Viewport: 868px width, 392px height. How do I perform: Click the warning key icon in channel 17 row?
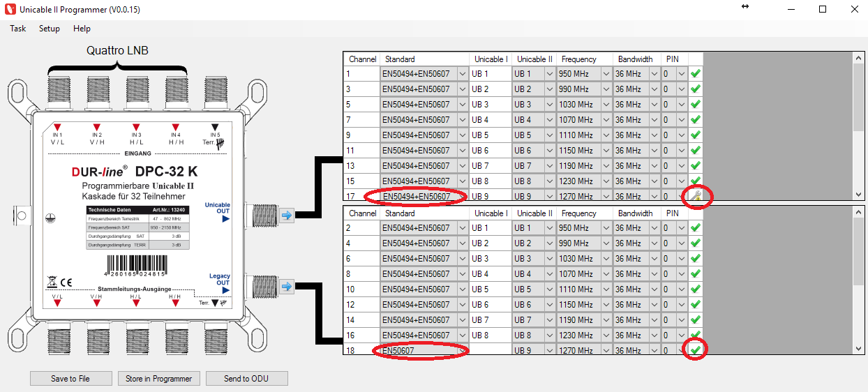pos(696,197)
